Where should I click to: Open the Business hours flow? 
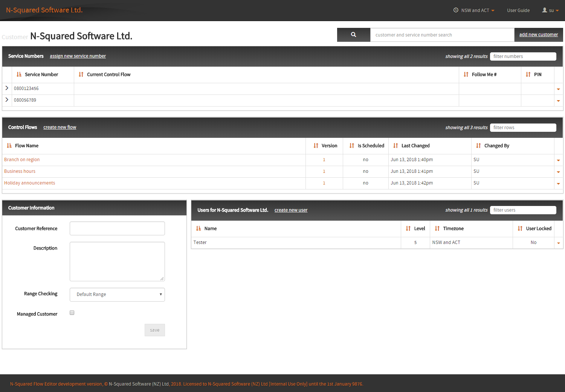tap(20, 171)
